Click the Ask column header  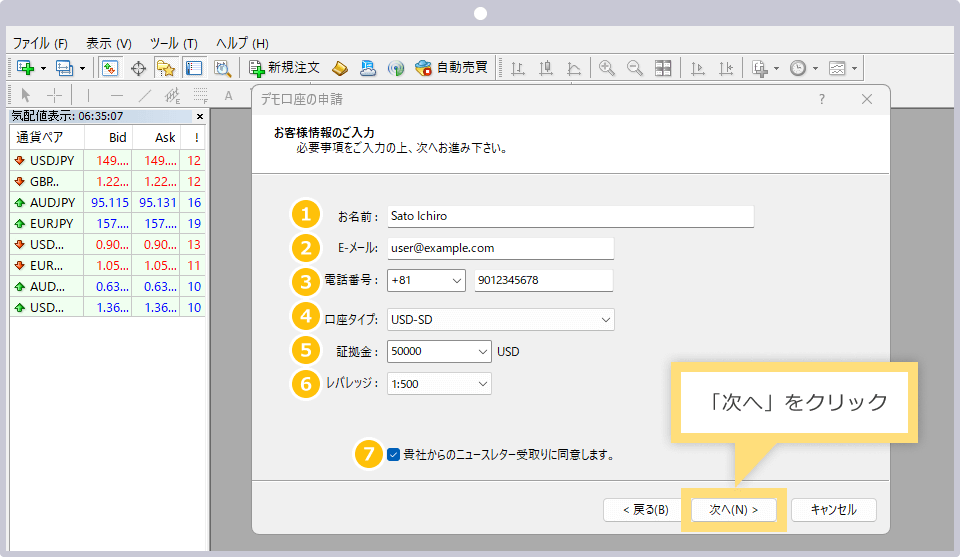tap(157, 138)
